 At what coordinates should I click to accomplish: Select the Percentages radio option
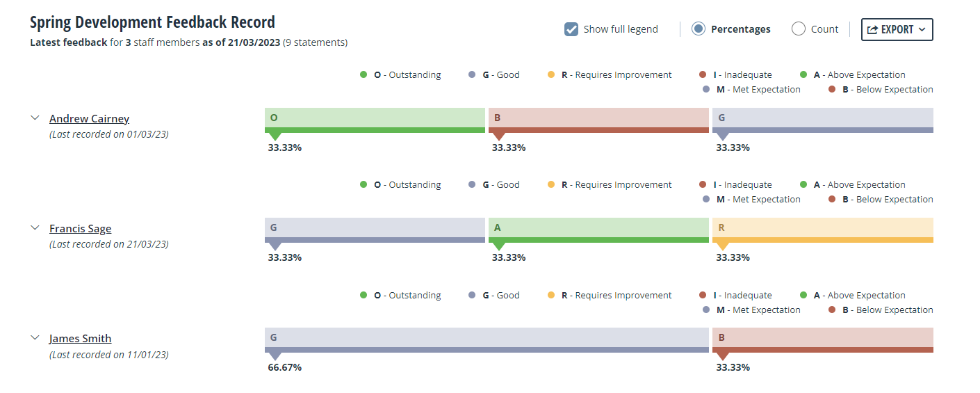[699, 29]
